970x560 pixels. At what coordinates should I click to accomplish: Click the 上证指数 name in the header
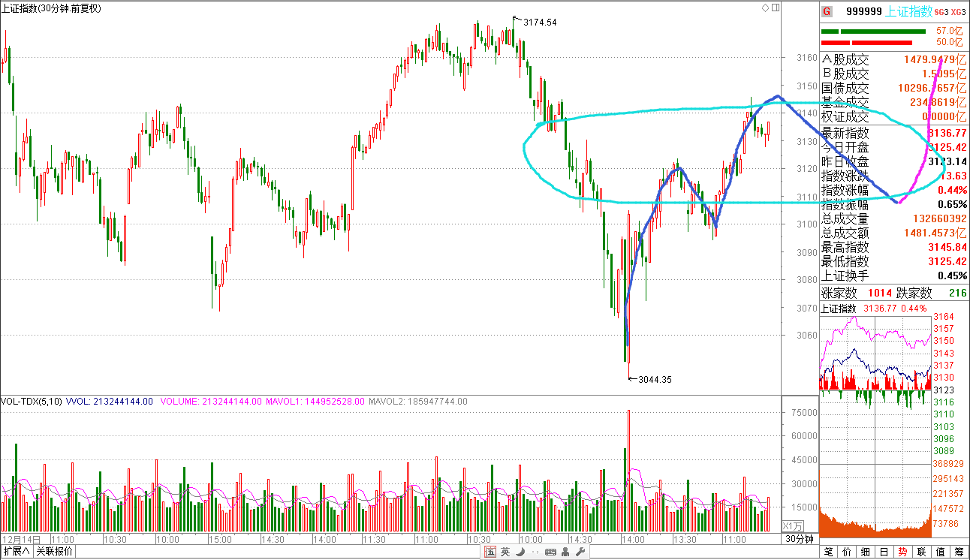909,11
